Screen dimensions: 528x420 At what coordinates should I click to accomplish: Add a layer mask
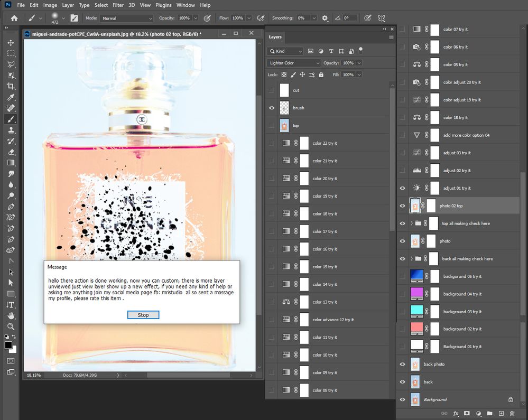pyautogui.click(x=467, y=414)
